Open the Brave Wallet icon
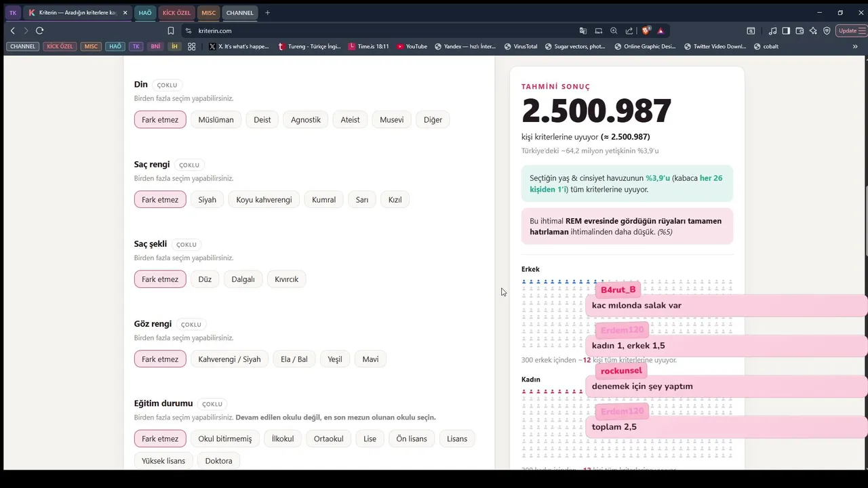Viewport: 868px width, 488px height. click(x=800, y=30)
